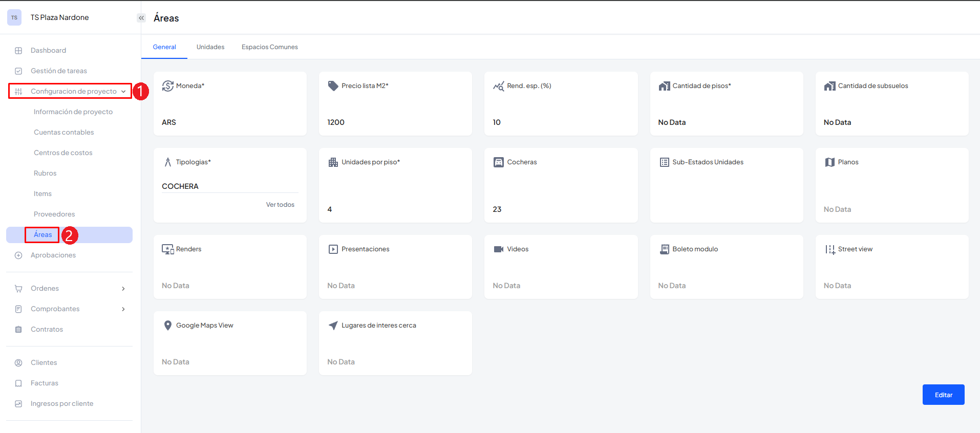Collapse the sidebar with double-chevron icon
The width and height of the screenshot is (980, 433).
pos(141,18)
